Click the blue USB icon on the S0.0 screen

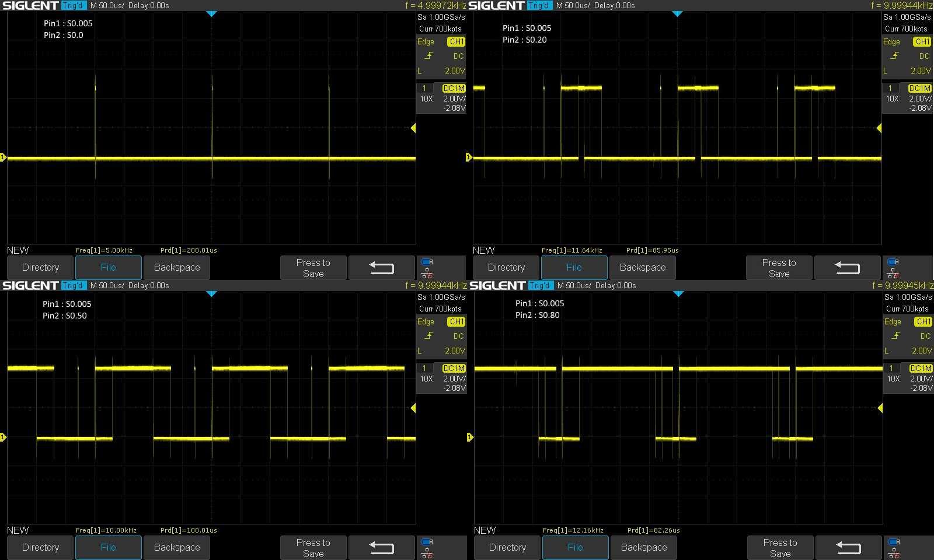click(427, 262)
